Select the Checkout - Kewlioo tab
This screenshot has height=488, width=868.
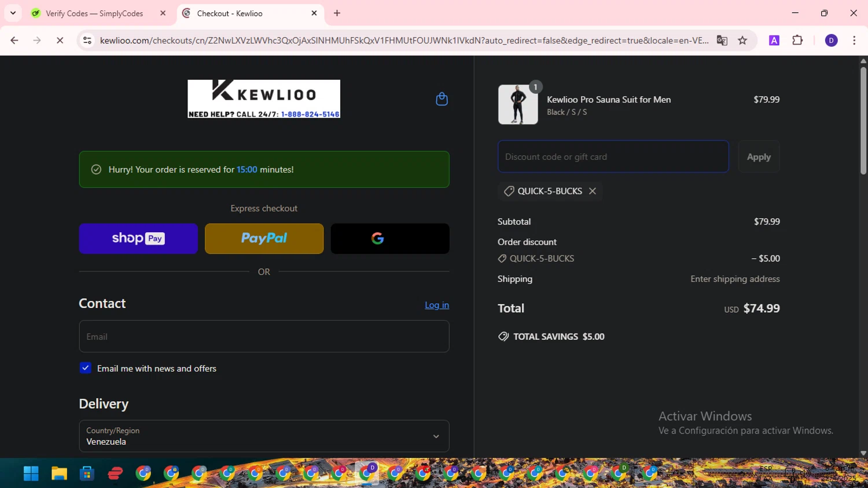pos(249,13)
